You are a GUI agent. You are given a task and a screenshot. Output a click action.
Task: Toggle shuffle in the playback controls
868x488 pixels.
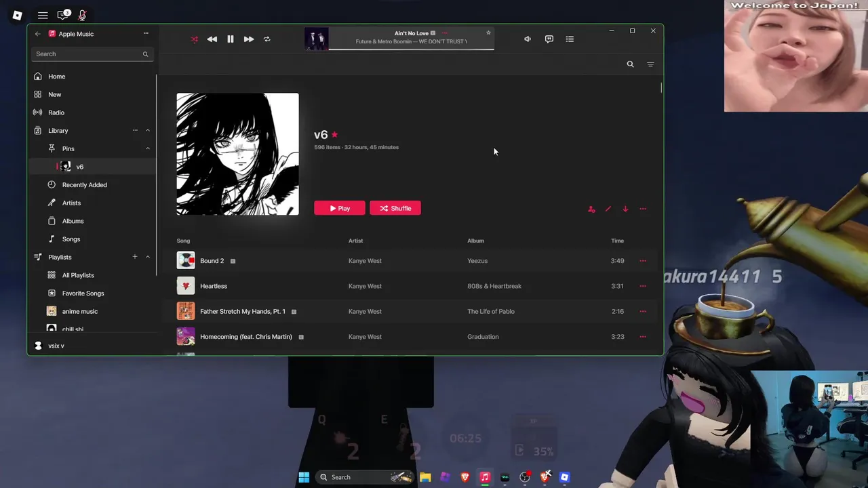coord(195,39)
